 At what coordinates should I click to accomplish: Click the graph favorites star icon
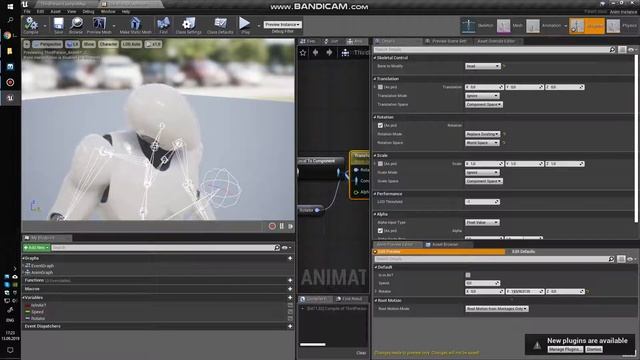tap(303, 53)
